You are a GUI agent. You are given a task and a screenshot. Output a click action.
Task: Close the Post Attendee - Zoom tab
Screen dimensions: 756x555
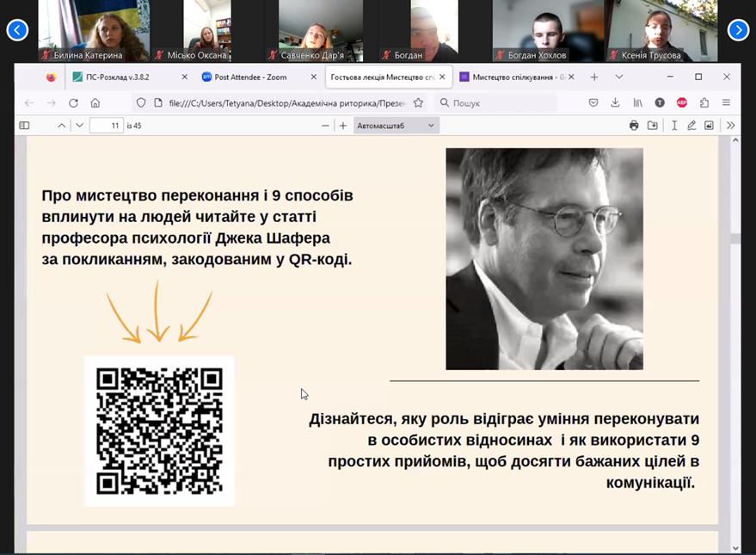pos(313,77)
